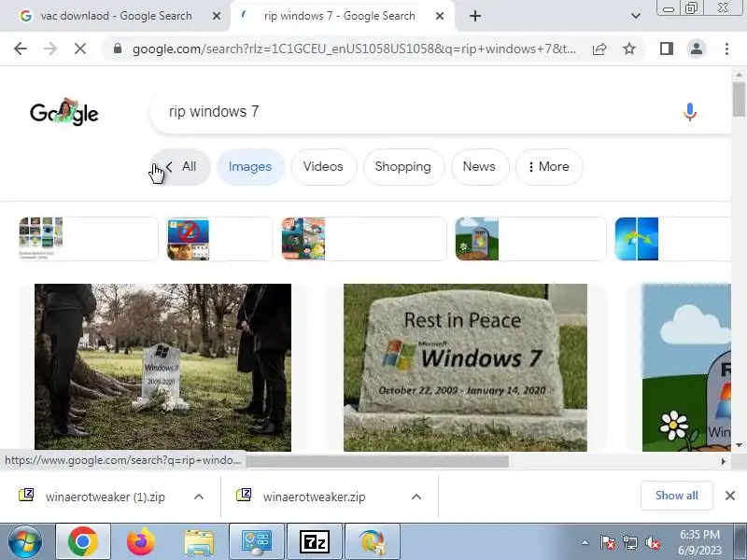Open the suggestion chip showing a desktop collage
The image size is (747, 560).
click(x=89, y=239)
